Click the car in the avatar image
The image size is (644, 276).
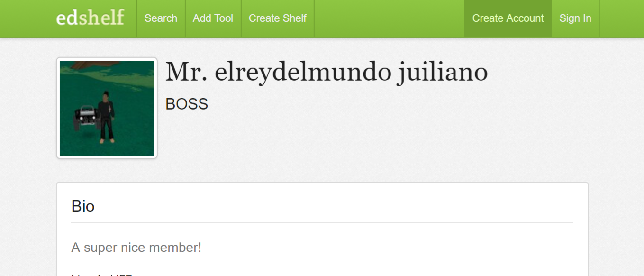coord(85,120)
